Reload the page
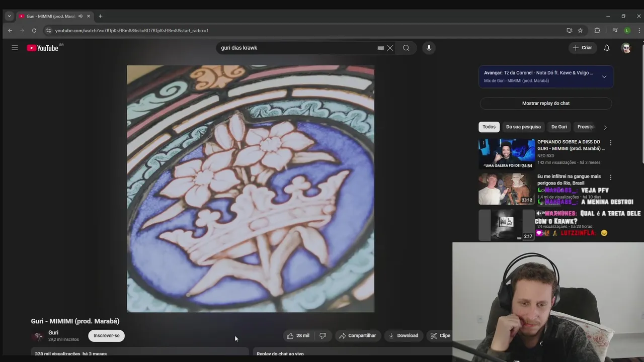Image resolution: width=644 pixels, height=362 pixels. pyautogui.click(x=34, y=30)
